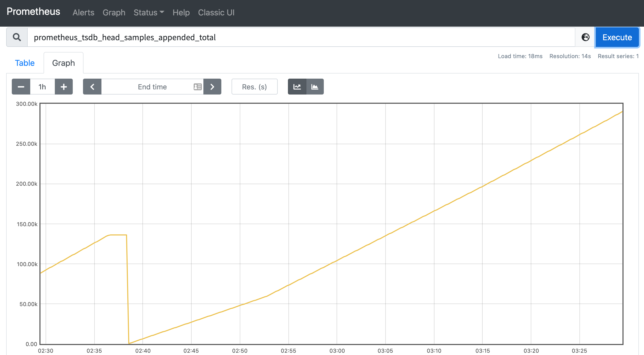Select the Alerts menu item
644x355 pixels.
coord(84,12)
